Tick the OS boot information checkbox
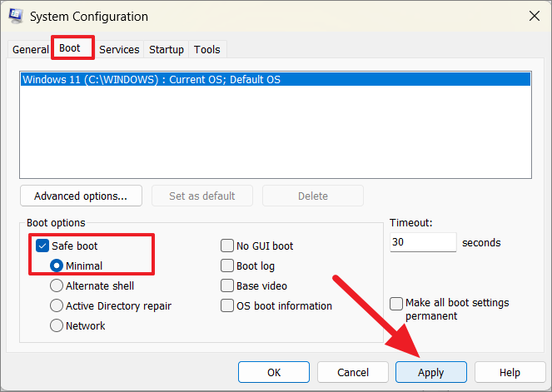The height and width of the screenshot is (392, 552). tap(227, 305)
